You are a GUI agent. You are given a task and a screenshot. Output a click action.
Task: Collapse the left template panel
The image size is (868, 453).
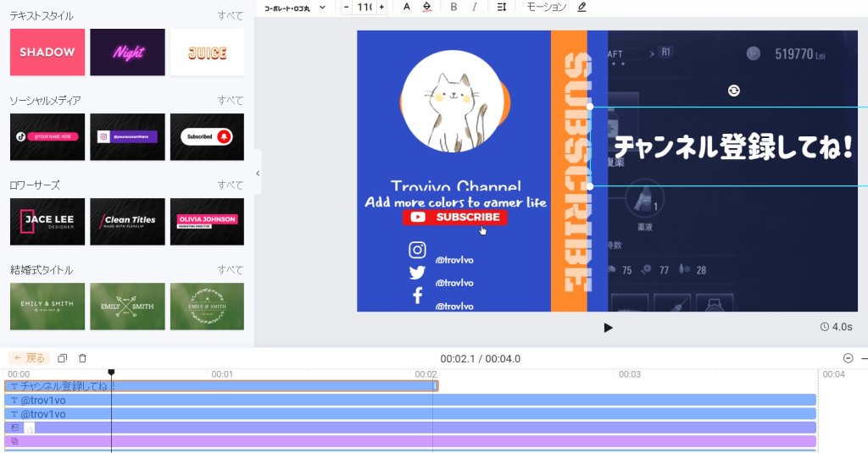pyautogui.click(x=258, y=174)
